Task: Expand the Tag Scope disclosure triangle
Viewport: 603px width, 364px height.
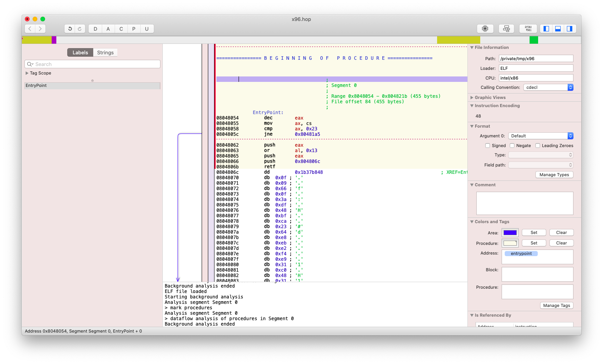Action: [27, 73]
